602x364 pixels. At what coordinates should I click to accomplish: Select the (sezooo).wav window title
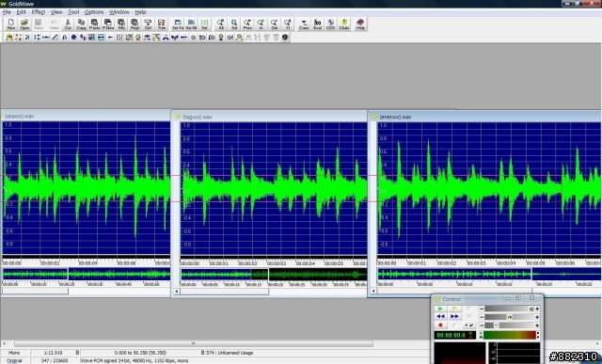[19, 116]
